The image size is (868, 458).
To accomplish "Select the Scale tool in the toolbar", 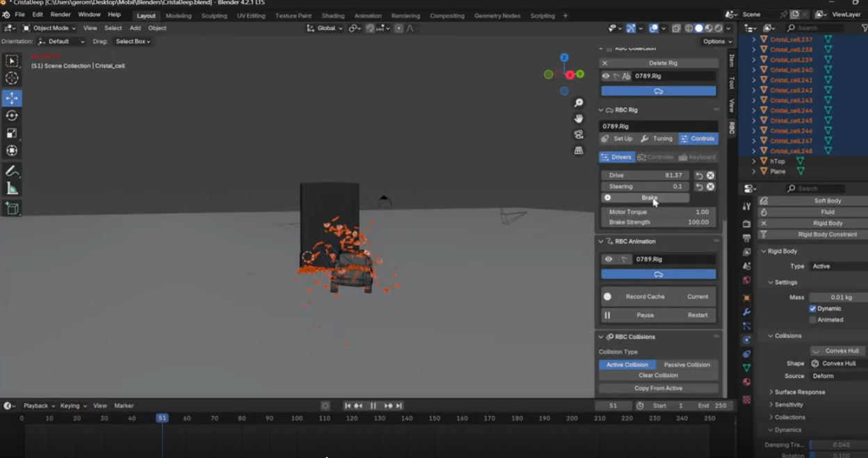I will (x=12, y=133).
